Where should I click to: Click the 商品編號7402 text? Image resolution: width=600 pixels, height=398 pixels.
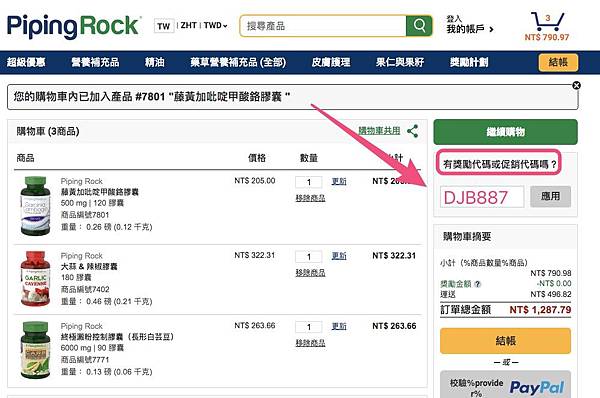coord(85,289)
